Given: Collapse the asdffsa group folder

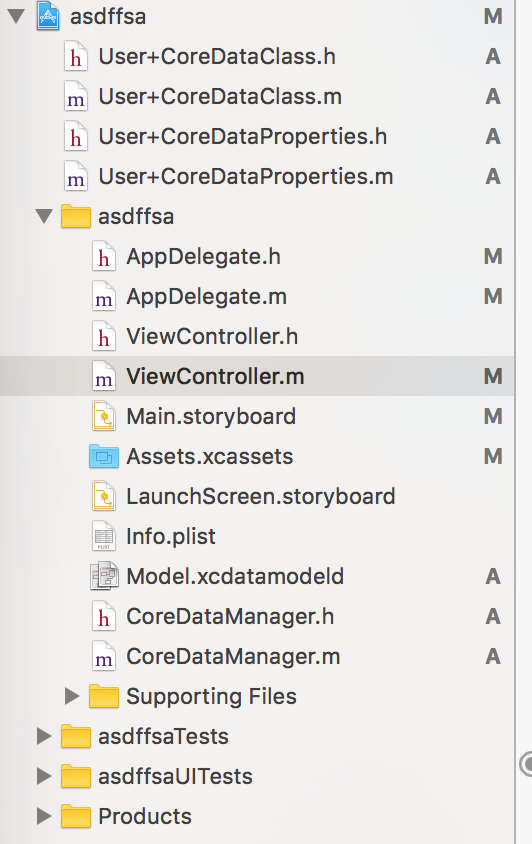Looking at the screenshot, I should click(44, 216).
